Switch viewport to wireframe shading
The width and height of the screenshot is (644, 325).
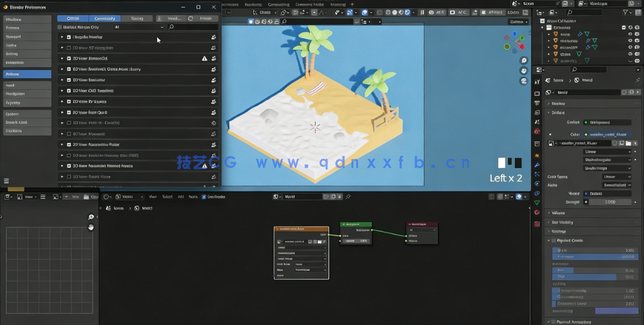click(x=388, y=12)
